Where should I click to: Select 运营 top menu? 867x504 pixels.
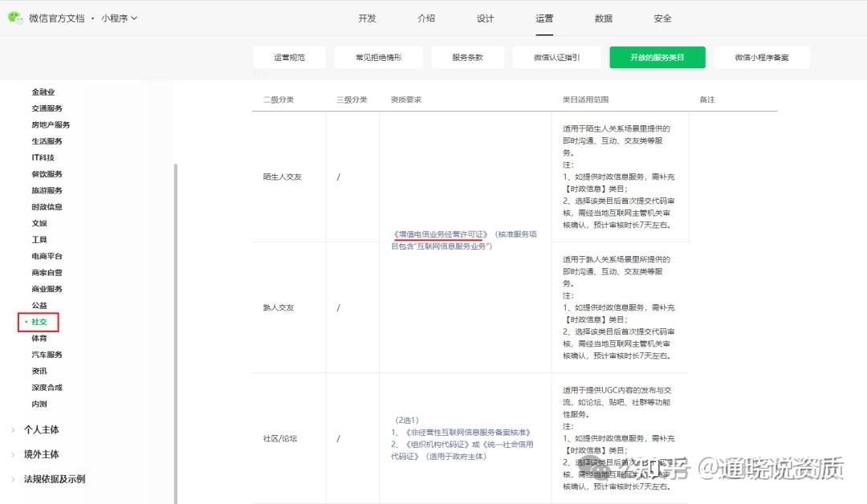pos(544,18)
